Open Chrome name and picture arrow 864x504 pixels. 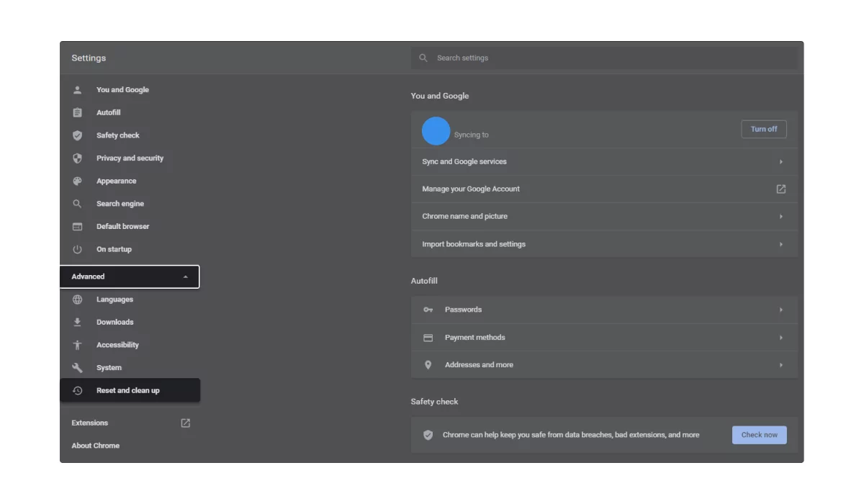pos(780,217)
